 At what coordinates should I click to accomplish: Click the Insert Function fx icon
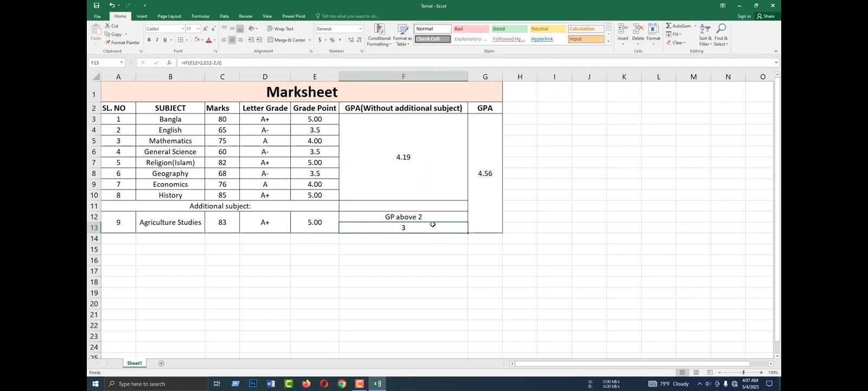169,62
